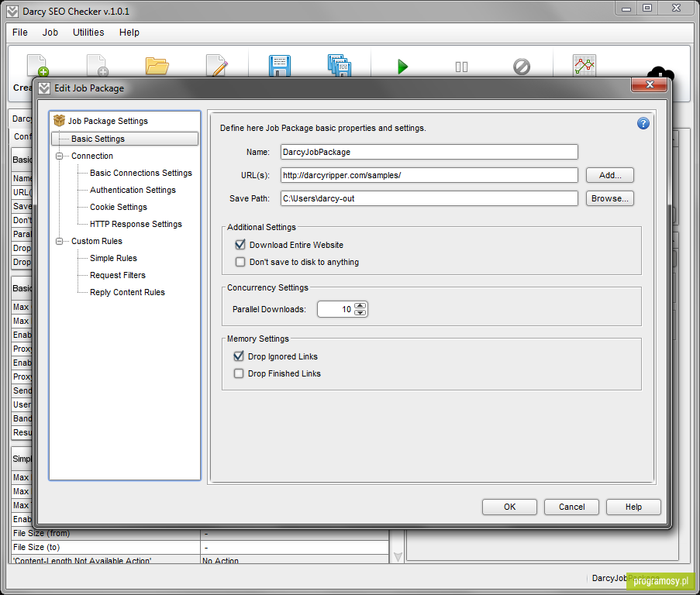Viewport: 700px width, 595px height.
Task: Click the Browse... button for Save Path
Action: pyautogui.click(x=609, y=198)
